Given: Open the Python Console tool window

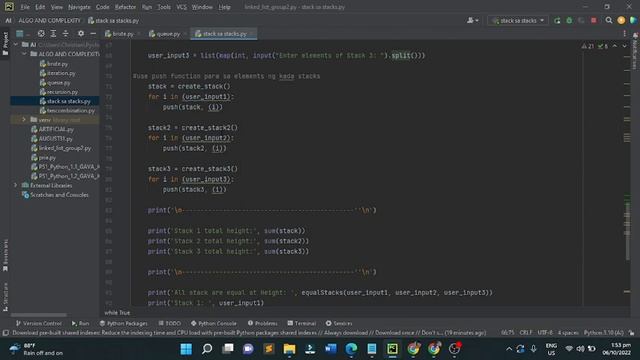Looking at the screenshot, I should click(213, 323).
